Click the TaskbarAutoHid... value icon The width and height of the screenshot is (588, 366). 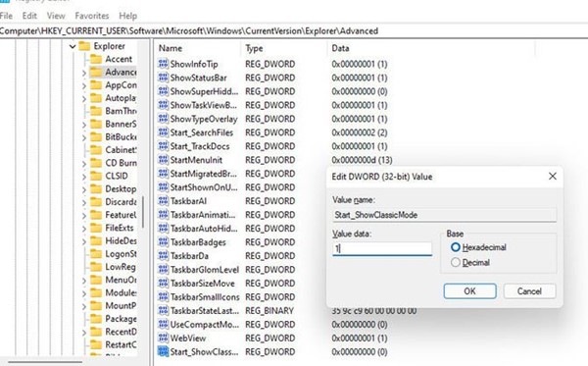point(163,229)
